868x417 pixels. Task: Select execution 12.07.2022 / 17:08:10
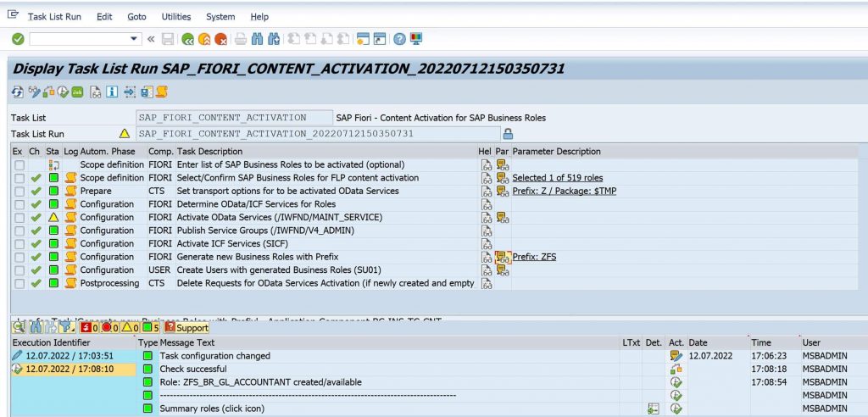[74, 369]
